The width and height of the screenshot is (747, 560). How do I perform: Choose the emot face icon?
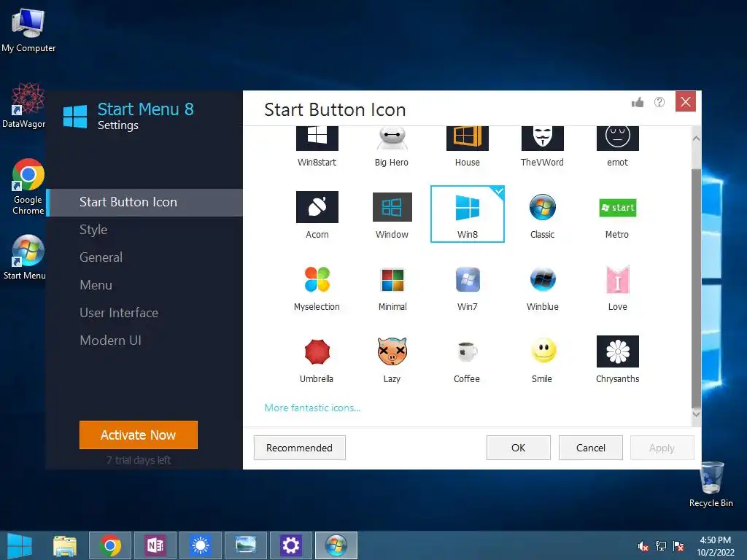pos(617,147)
